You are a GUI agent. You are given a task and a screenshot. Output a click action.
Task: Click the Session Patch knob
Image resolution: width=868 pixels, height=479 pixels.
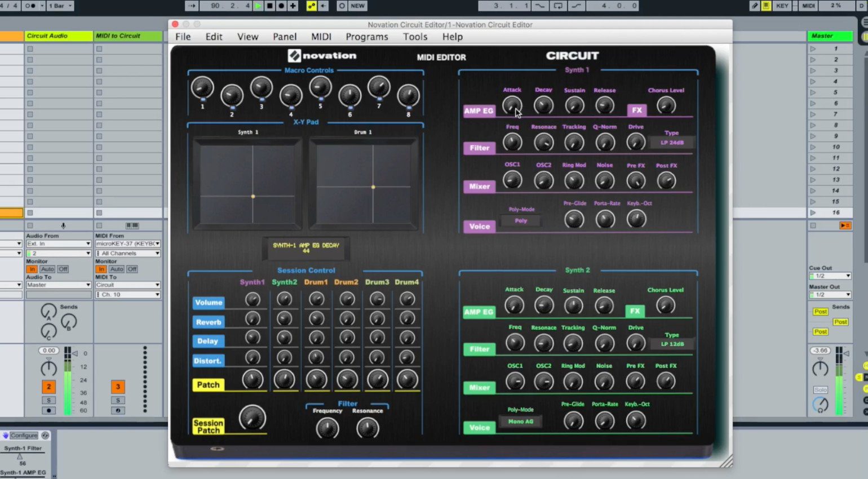click(253, 419)
